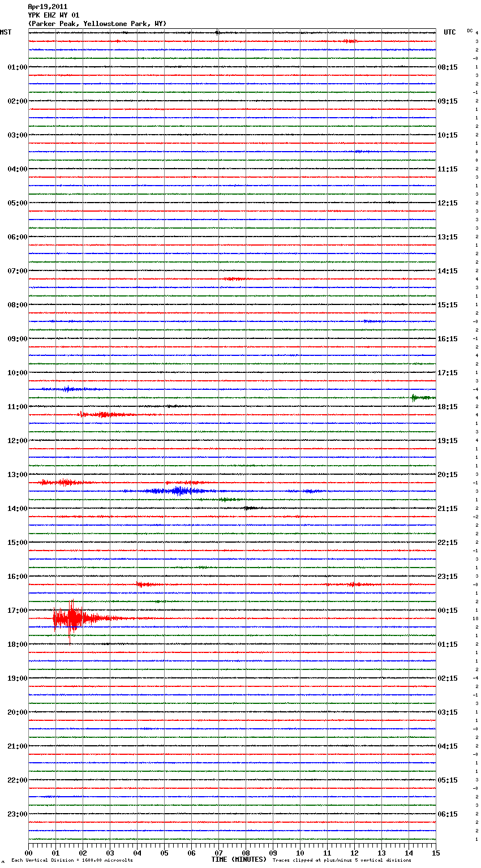Click minute axis tick label 00
The width and height of the screenshot is (481, 868).
click(x=28, y=853)
